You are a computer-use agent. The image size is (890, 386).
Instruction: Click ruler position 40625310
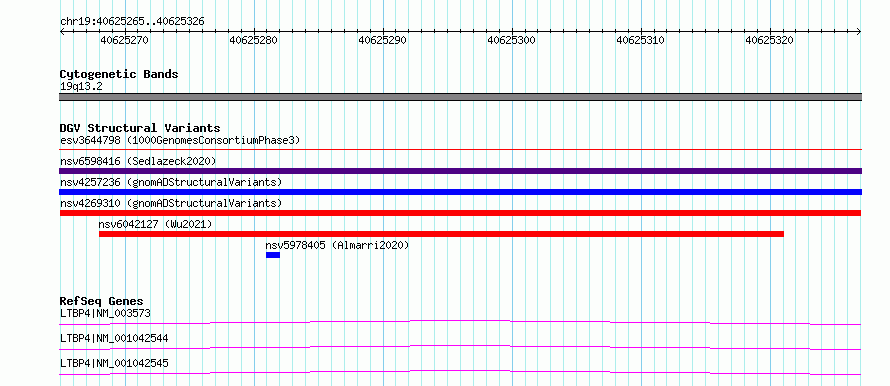pyautogui.click(x=641, y=40)
